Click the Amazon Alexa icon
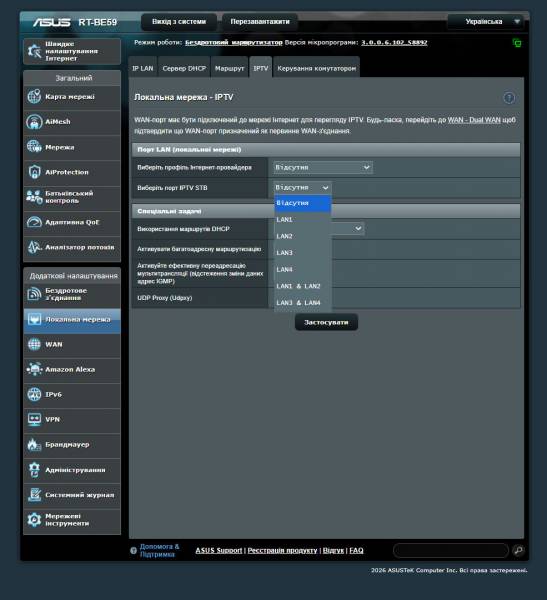This screenshot has width=547, height=600. 34,369
